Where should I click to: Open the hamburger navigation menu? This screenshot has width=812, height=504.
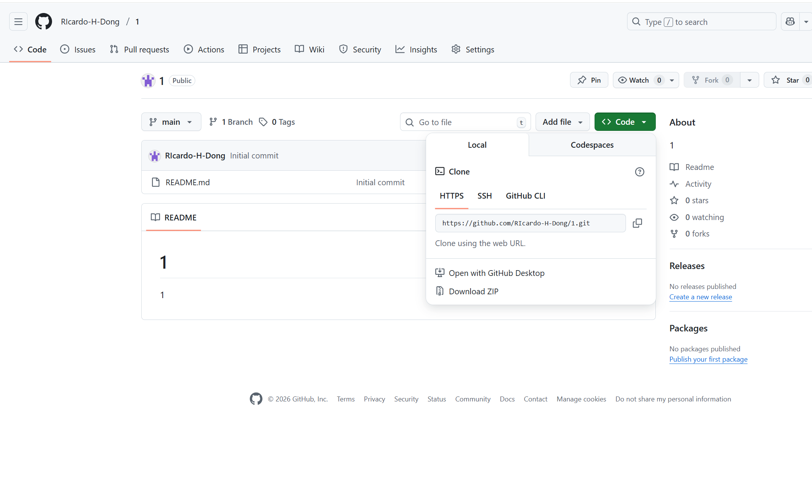point(18,22)
